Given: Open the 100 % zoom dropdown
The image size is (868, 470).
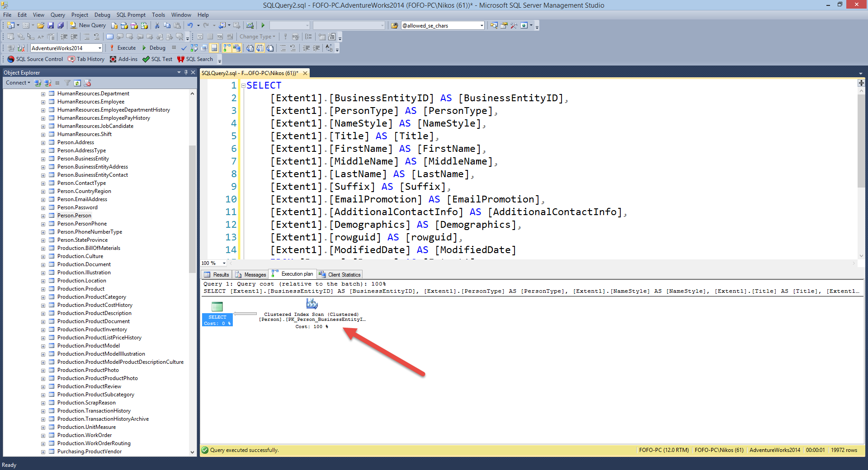Looking at the screenshot, I should (x=224, y=263).
